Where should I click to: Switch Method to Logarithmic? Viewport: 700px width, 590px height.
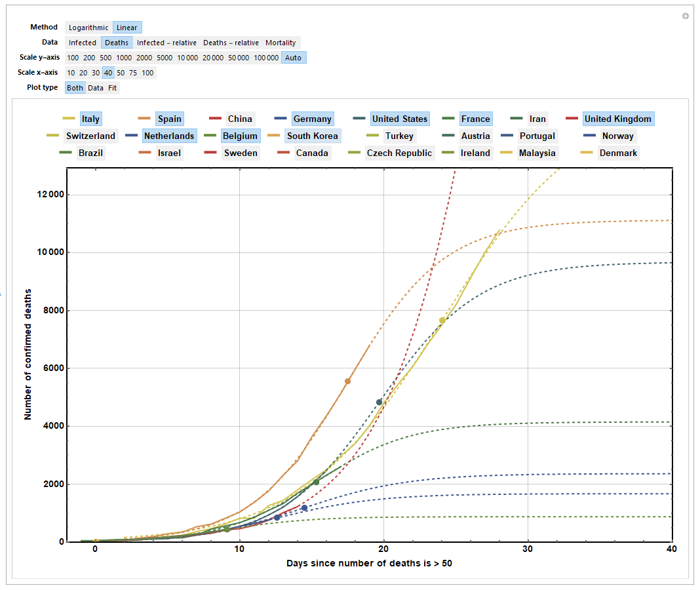tap(88, 28)
